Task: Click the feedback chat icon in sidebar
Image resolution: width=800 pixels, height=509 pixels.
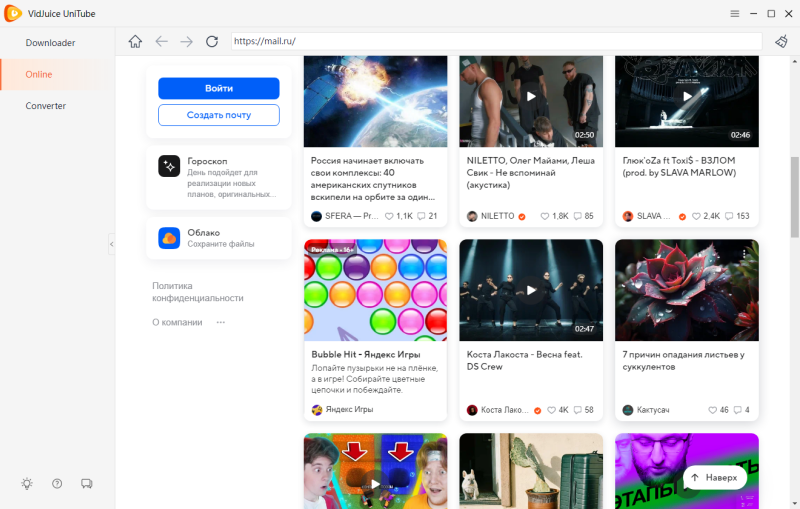Action: tap(86, 484)
